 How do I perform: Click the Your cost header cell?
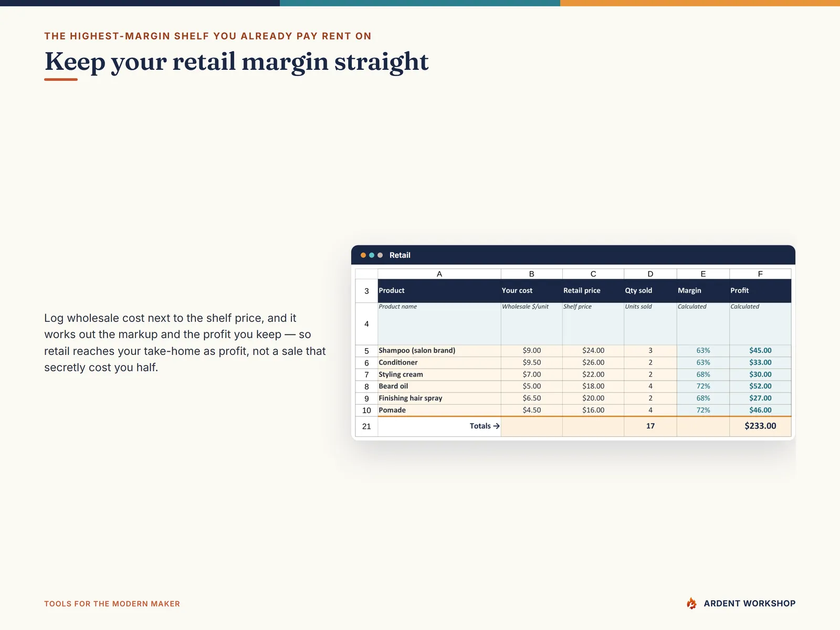click(532, 291)
